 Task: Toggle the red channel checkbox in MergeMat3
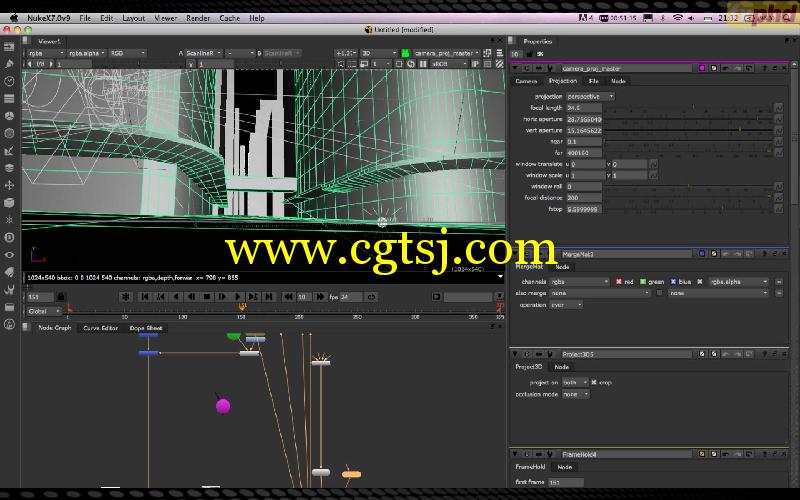(x=619, y=282)
